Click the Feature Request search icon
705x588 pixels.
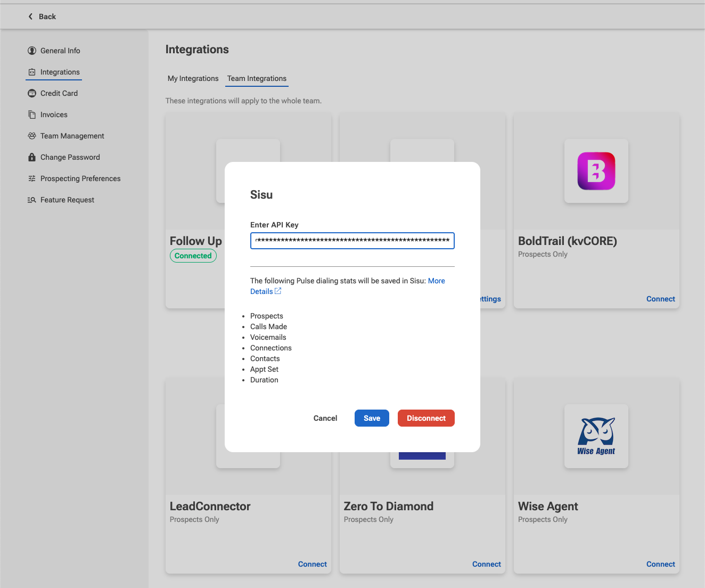click(32, 200)
